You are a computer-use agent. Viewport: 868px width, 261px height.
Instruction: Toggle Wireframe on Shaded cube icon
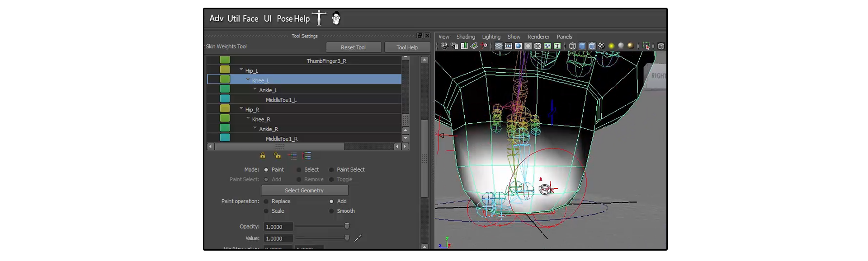pyautogui.click(x=592, y=46)
